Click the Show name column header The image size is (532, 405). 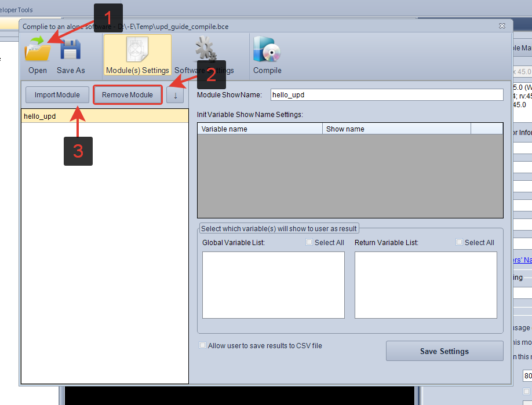tap(396, 129)
